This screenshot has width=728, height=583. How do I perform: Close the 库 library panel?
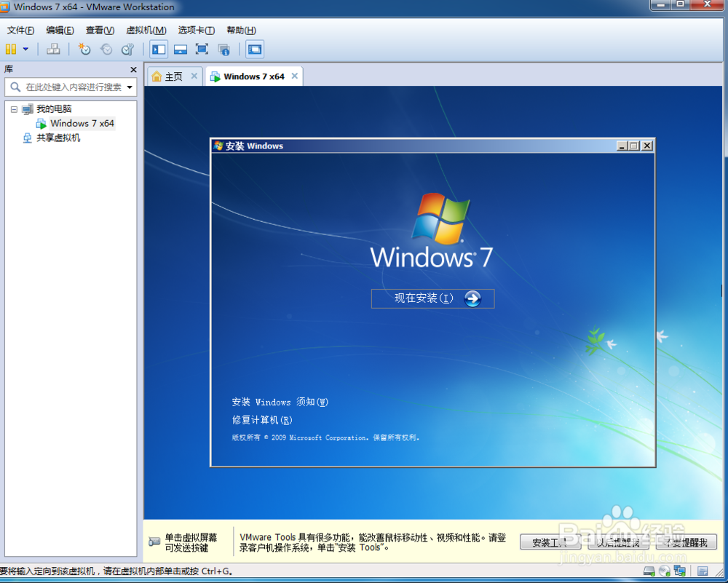tap(134, 70)
